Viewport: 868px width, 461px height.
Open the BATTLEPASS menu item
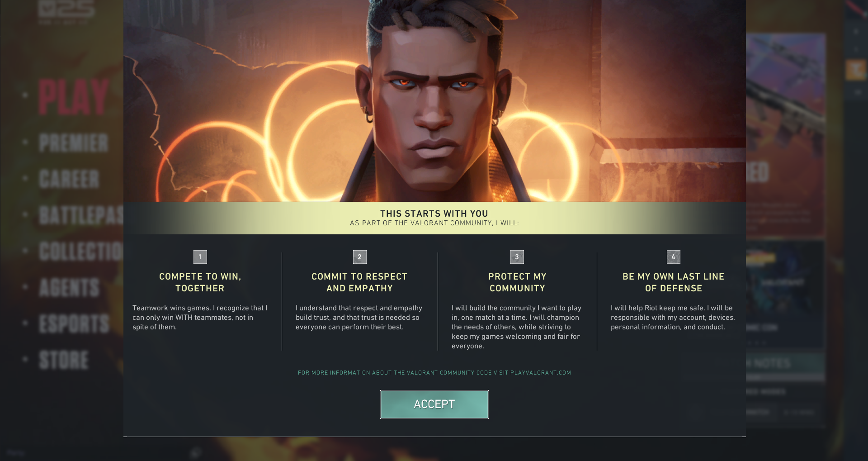tap(81, 215)
